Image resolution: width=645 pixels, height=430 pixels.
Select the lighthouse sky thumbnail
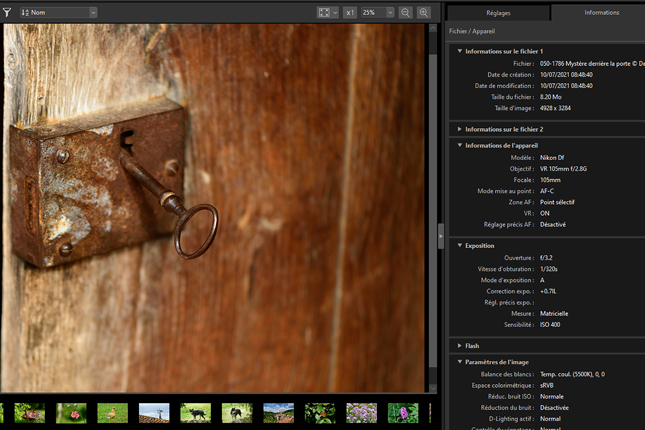point(154,412)
